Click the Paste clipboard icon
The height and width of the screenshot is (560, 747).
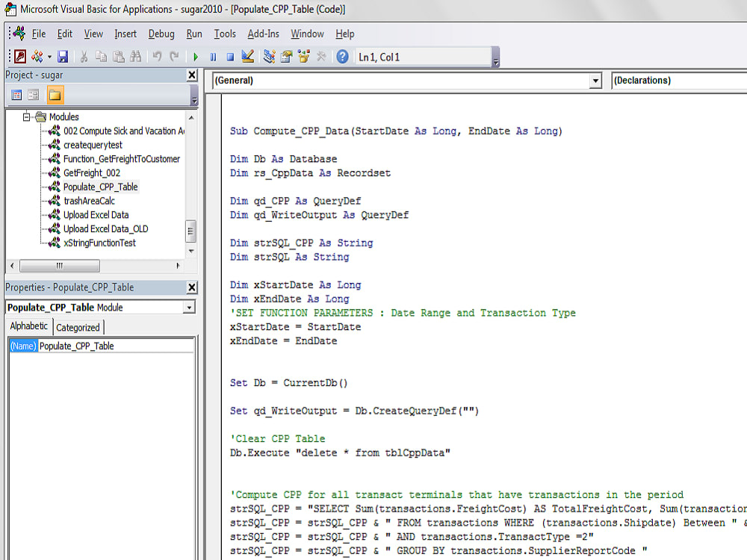tap(118, 57)
